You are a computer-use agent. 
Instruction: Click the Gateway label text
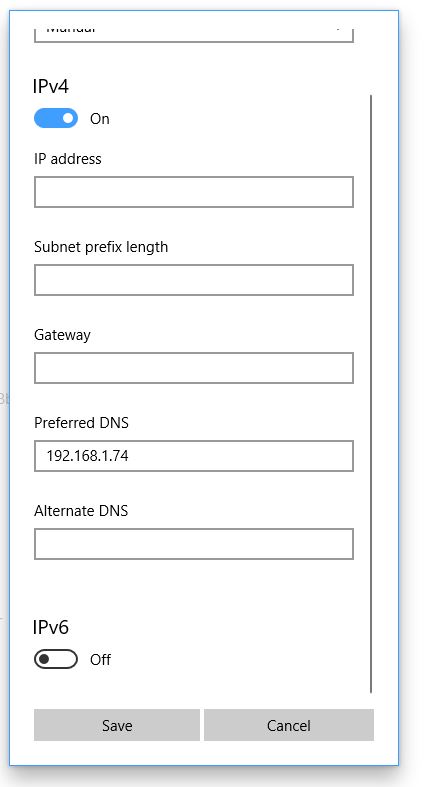pyautogui.click(x=62, y=335)
